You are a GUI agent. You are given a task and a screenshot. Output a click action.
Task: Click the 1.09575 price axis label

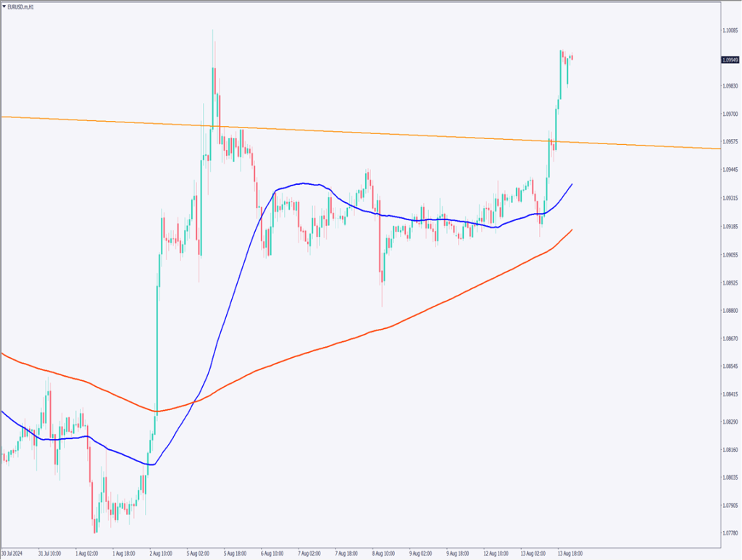point(730,142)
